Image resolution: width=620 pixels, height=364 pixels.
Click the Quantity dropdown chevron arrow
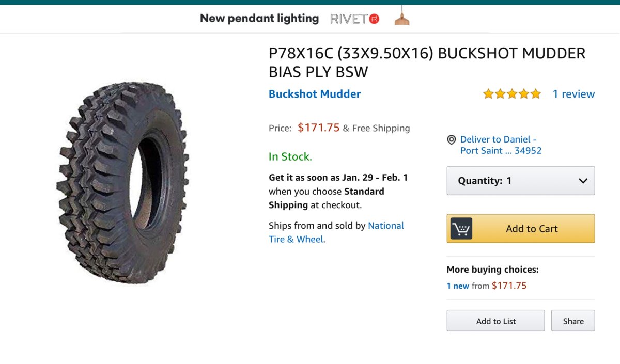[583, 181]
